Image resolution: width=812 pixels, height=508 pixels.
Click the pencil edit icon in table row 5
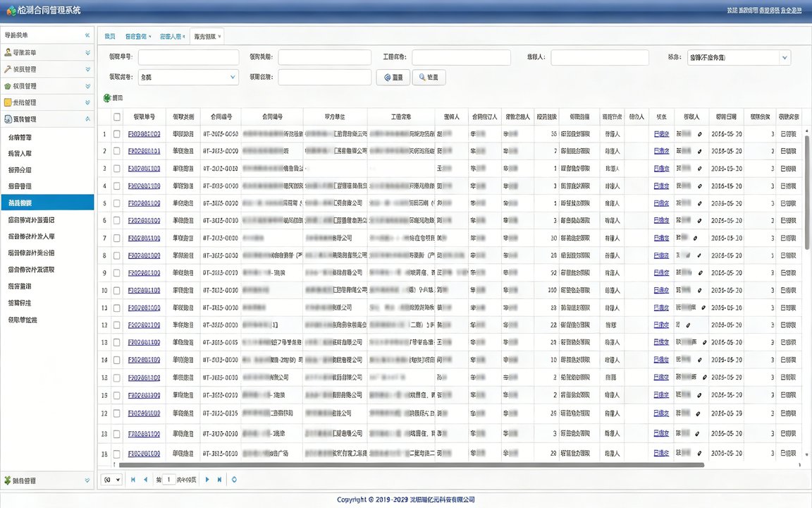tap(700, 204)
